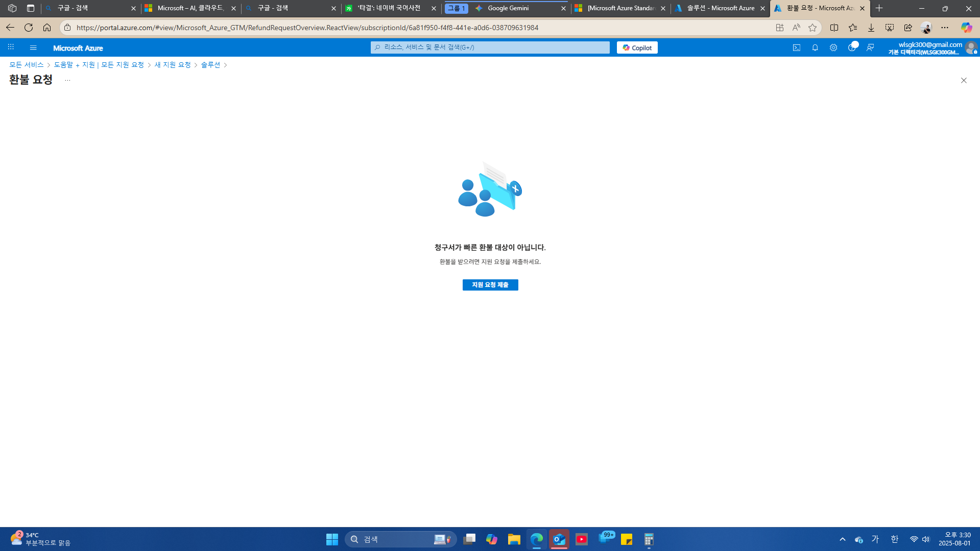980x551 pixels.
Task: Open the weather widget 34°C
Action: 40,539
